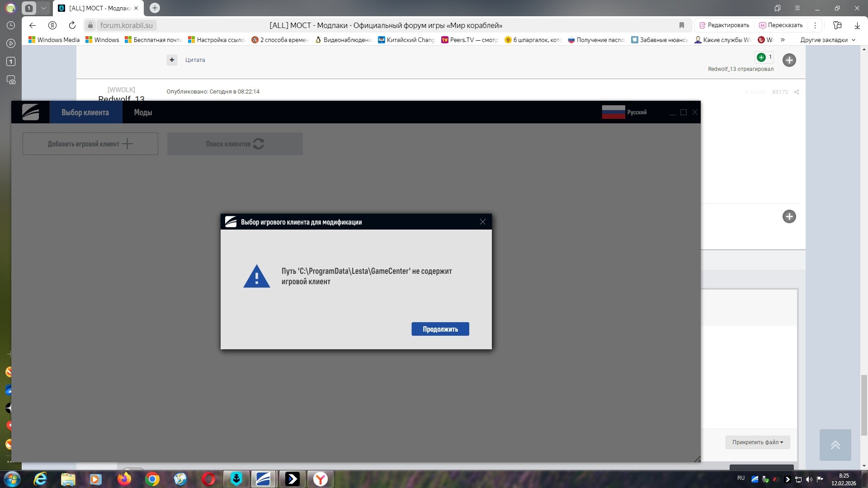Viewport: 868px width, 488px height.
Task: Click the bookmark page icon
Action: tap(682, 25)
